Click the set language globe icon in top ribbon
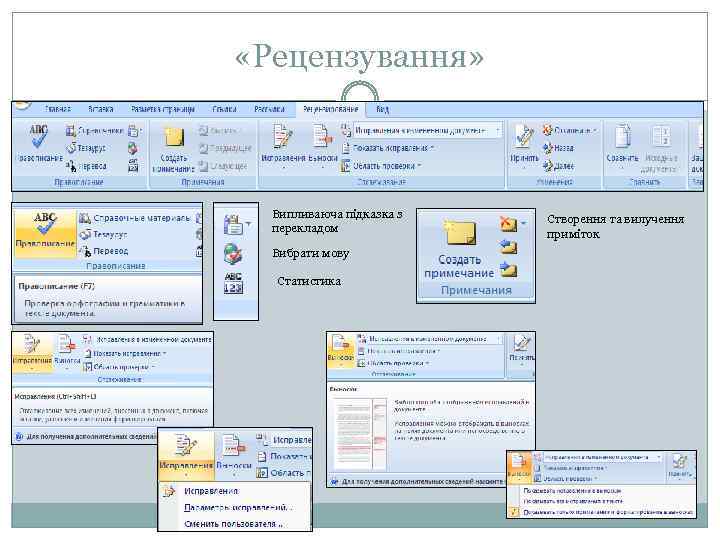Image resolution: width=720 pixels, height=540 pixels. pos(133,148)
